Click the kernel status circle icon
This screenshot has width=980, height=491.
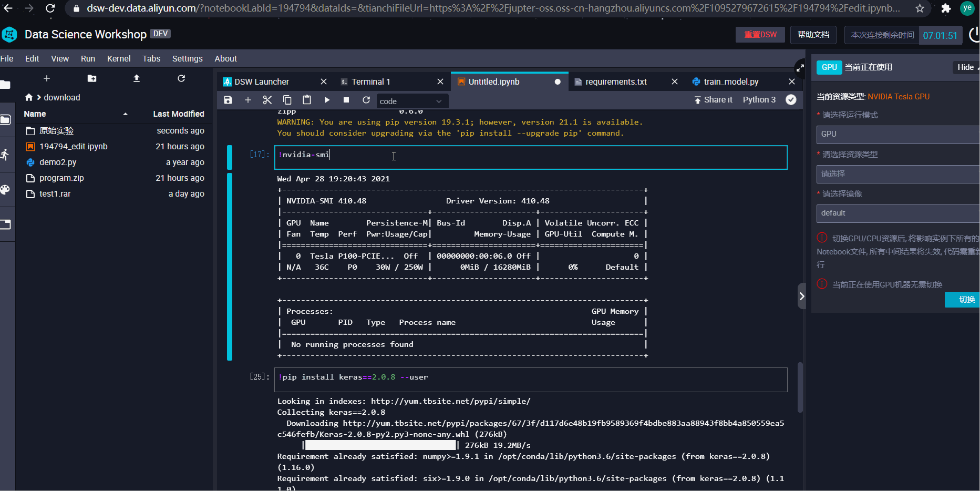pos(791,100)
